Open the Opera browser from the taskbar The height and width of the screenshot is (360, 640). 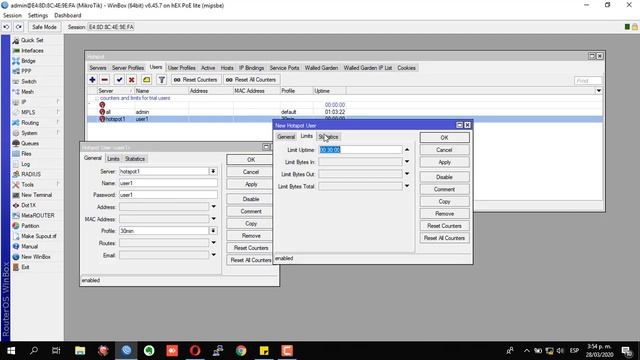[195, 351]
